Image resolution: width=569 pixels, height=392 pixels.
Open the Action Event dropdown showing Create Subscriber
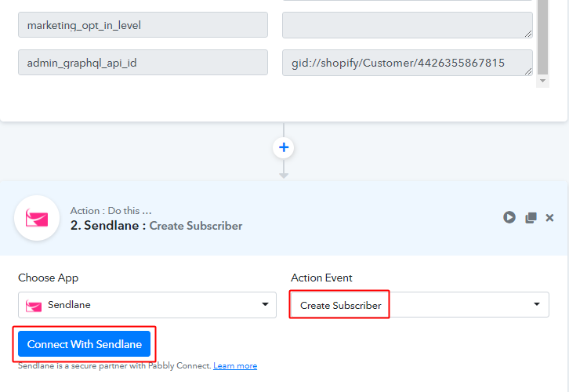[419, 304]
